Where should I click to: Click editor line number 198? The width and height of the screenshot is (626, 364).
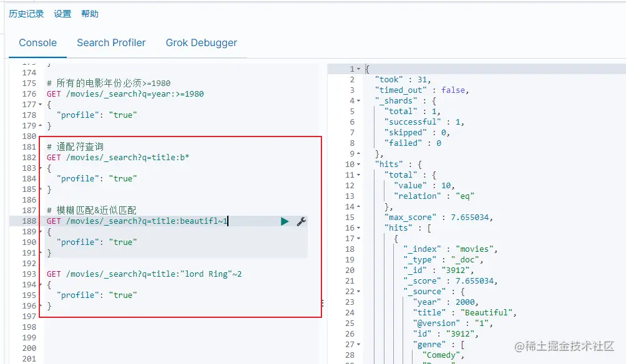pyautogui.click(x=29, y=327)
